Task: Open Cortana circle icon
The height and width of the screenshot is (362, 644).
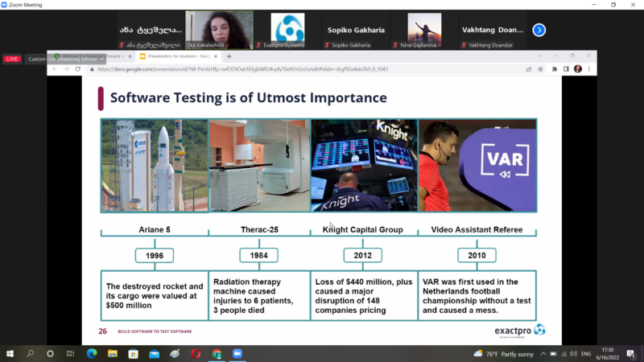Action: click(50, 353)
